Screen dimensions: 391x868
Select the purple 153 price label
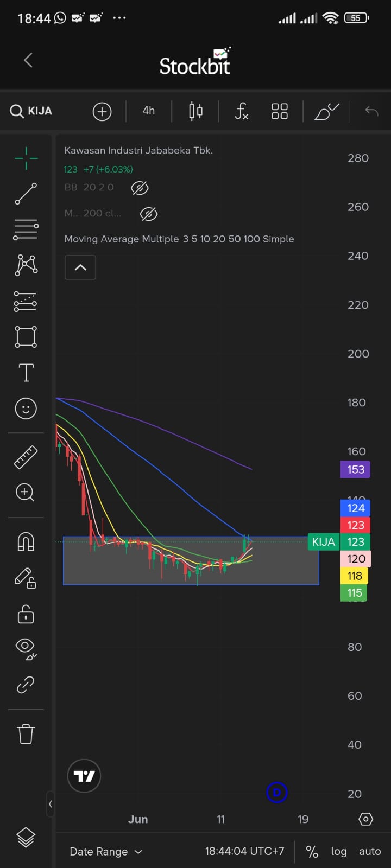point(355,469)
